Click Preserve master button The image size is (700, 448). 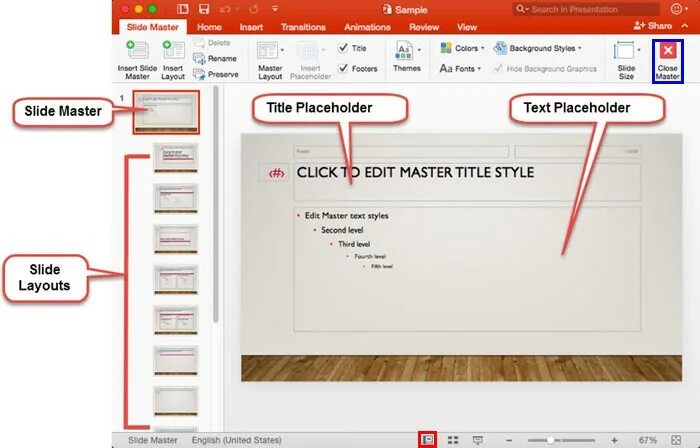(216, 74)
